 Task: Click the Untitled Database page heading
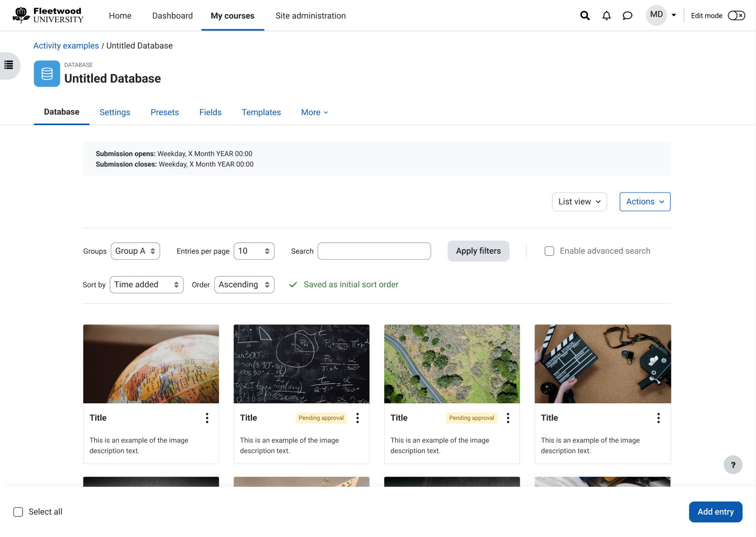(112, 79)
